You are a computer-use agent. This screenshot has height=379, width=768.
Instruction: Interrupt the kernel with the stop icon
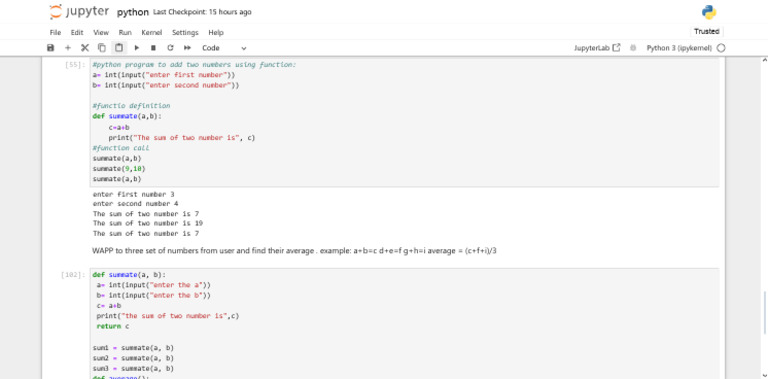tap(153, 48)
